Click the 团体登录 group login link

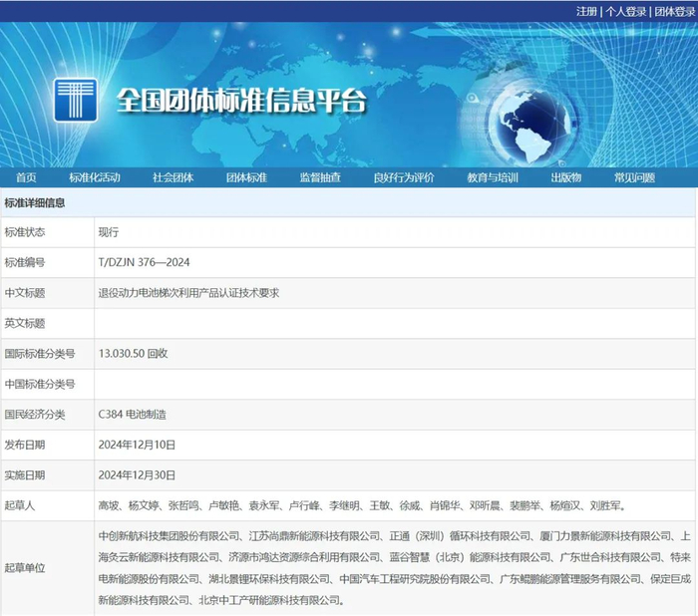tap(673, 11)
